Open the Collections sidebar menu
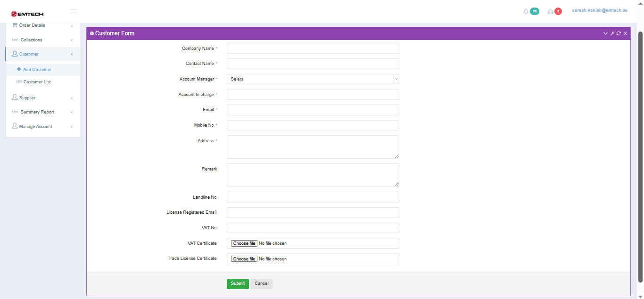This screenshot has width=644, height=299. 31,40
